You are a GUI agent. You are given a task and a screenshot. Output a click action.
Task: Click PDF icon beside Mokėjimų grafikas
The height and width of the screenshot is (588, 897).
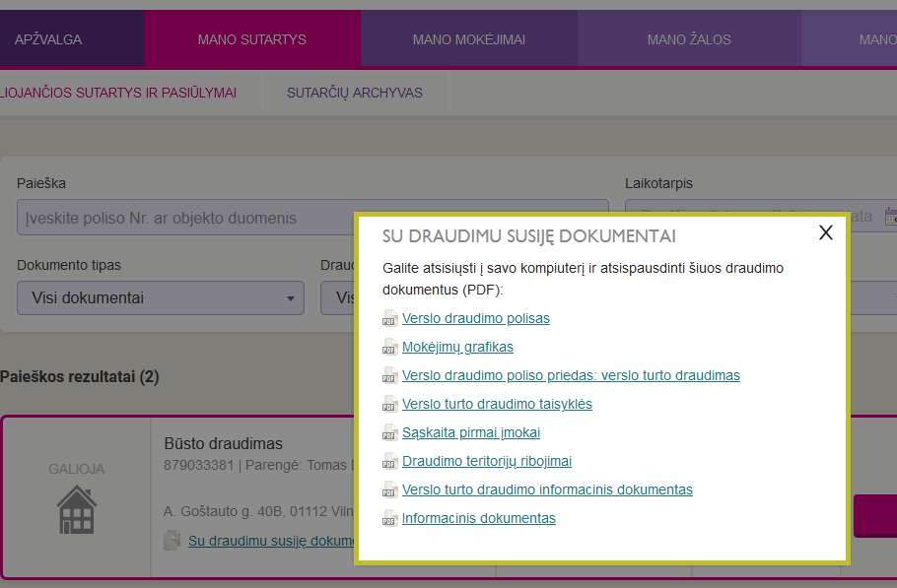pyautogui.click(x=389, y=347)
